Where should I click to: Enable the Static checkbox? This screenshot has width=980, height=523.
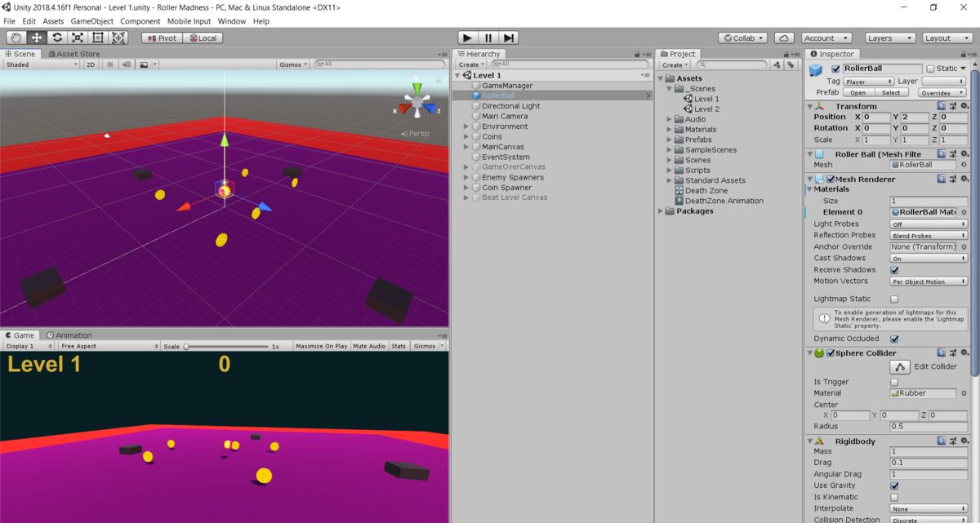pos(930,69)
